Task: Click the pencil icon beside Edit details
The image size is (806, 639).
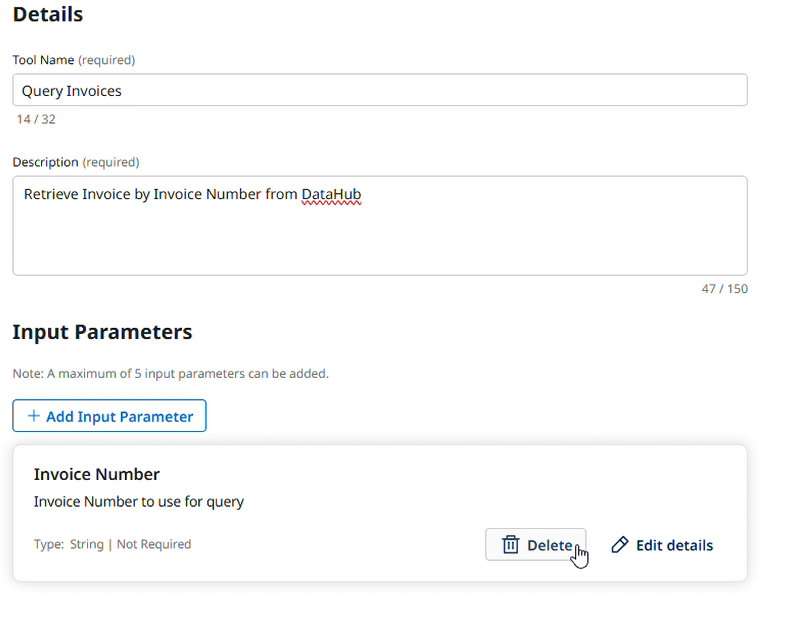Action: click(620, 545)
